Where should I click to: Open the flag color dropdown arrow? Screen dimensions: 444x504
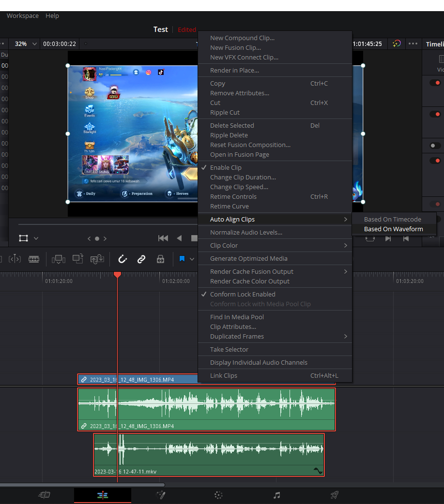[192, 259]
